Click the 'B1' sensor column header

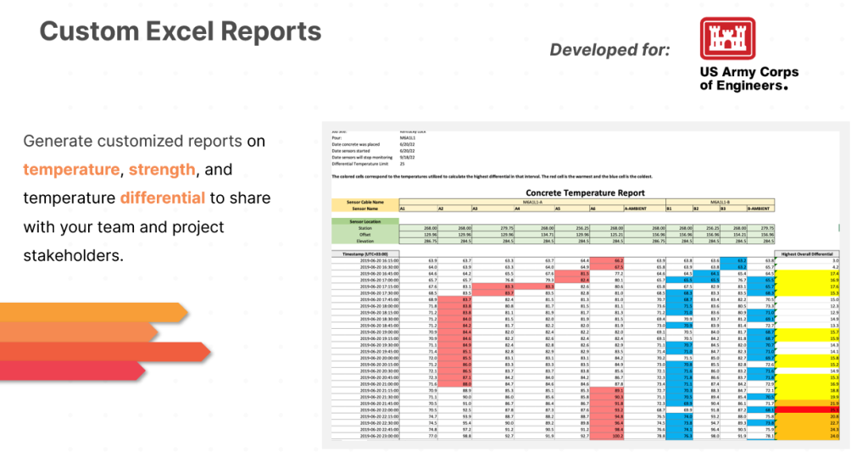point(680,209)
